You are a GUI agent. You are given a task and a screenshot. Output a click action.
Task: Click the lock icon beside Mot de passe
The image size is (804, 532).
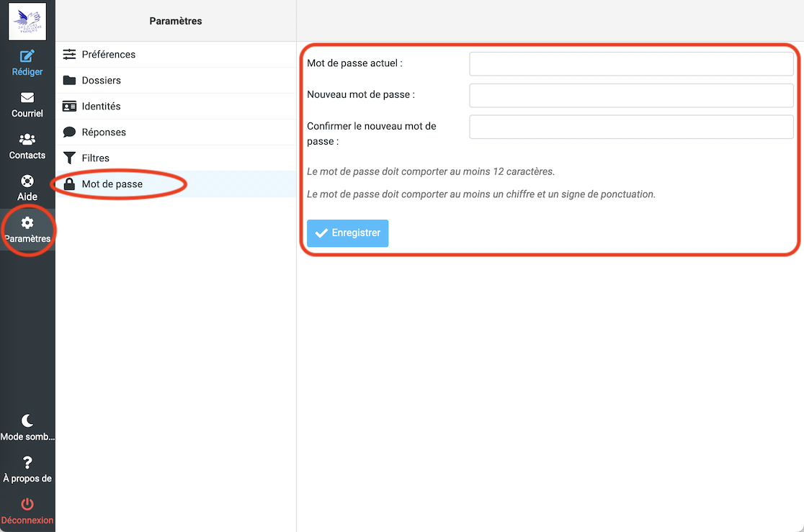[69, 184]
